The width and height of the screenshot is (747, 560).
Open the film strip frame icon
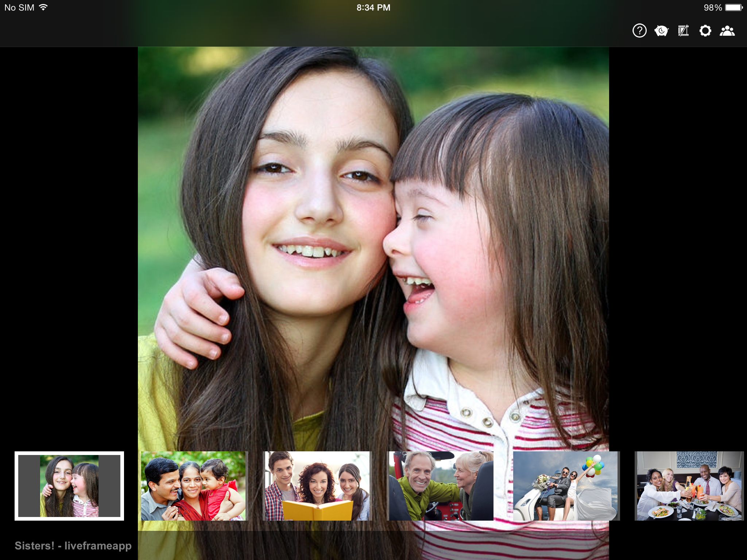(x=683, y=31)
